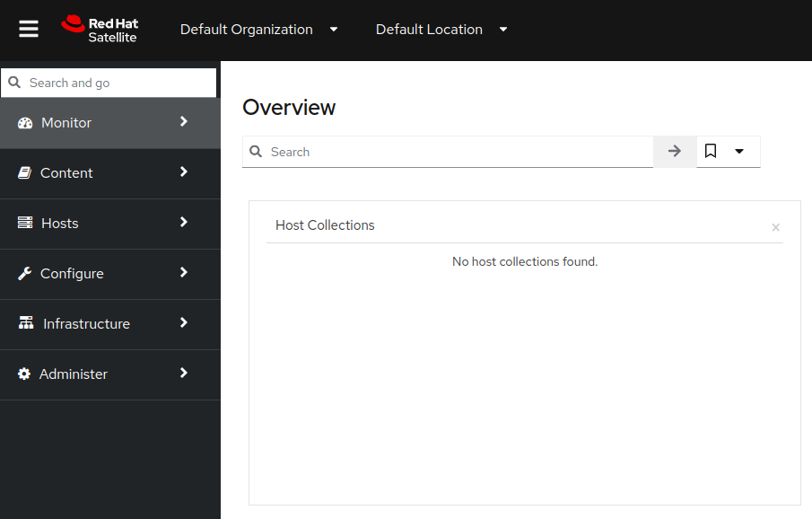
Task: Click the sidebar search magnifier icon
Action: click(x=14, y=83)
